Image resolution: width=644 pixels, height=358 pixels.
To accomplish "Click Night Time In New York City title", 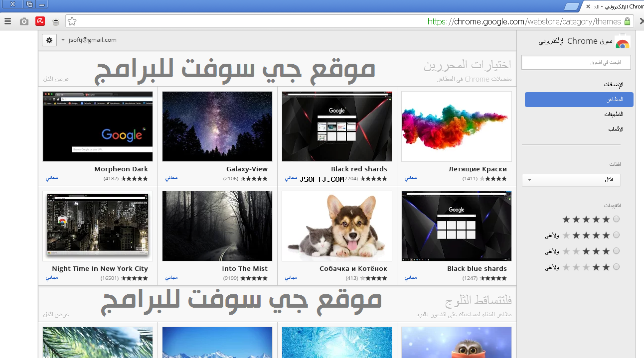I will pyautogui.click(x=100, y=269).
